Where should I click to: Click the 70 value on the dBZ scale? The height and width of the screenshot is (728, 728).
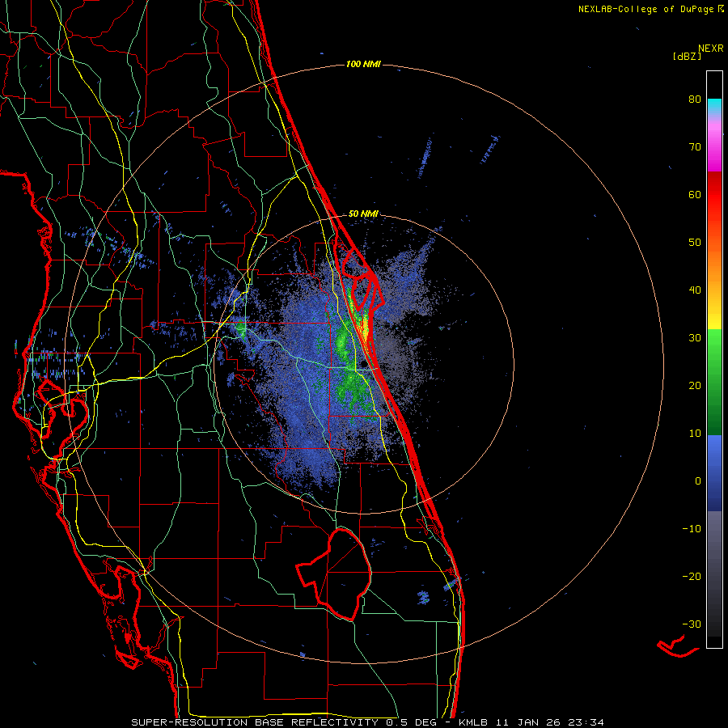pos(695,147)
